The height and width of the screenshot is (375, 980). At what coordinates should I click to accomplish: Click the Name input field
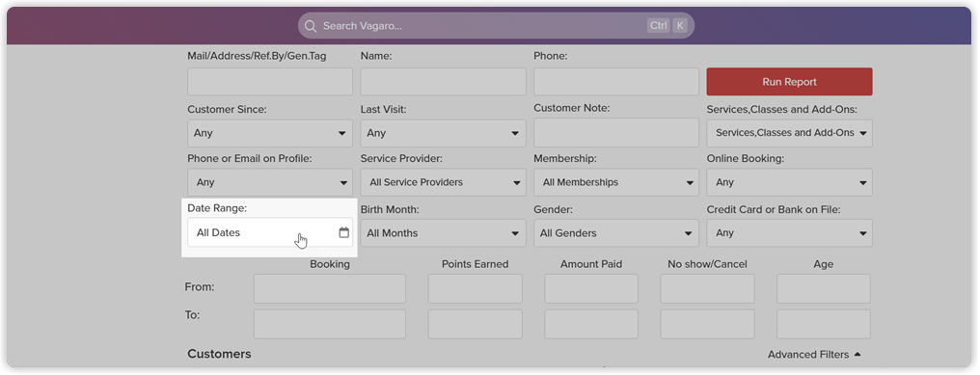point(443,82)
